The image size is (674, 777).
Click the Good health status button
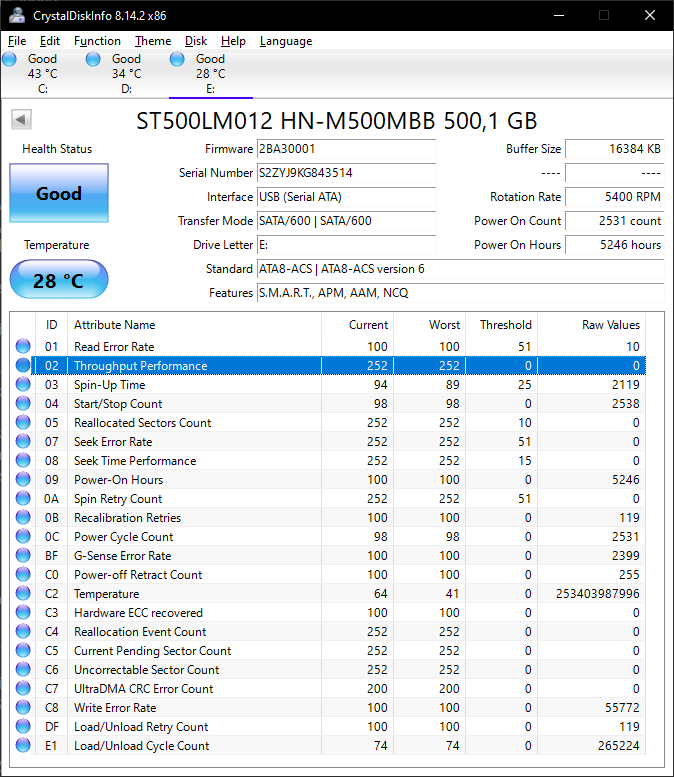[x=59, y=193]
